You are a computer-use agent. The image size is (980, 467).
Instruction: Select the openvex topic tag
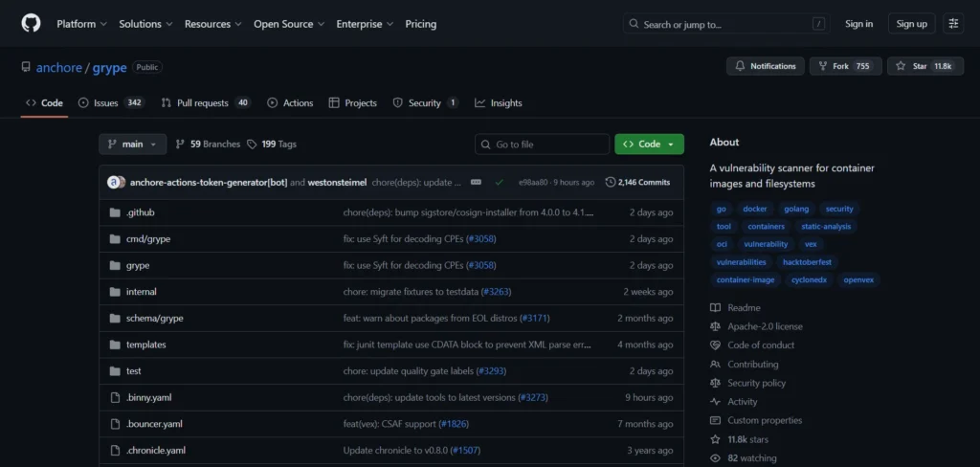click(x=858, y=279)
